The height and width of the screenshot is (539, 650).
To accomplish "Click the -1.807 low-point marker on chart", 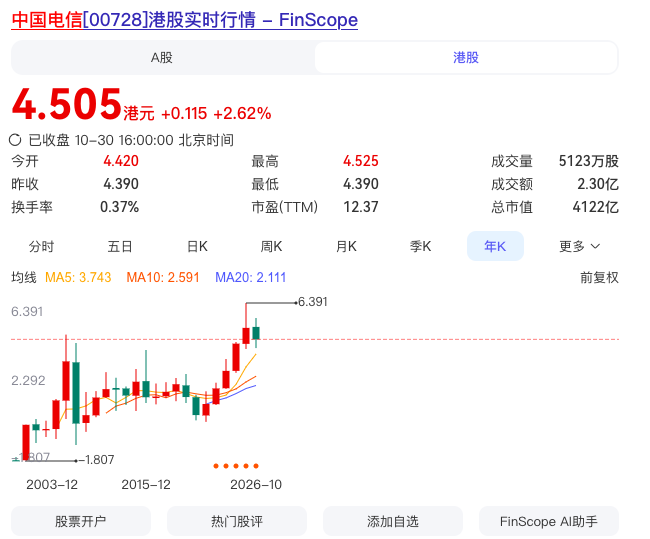I will tap(95, 460).
